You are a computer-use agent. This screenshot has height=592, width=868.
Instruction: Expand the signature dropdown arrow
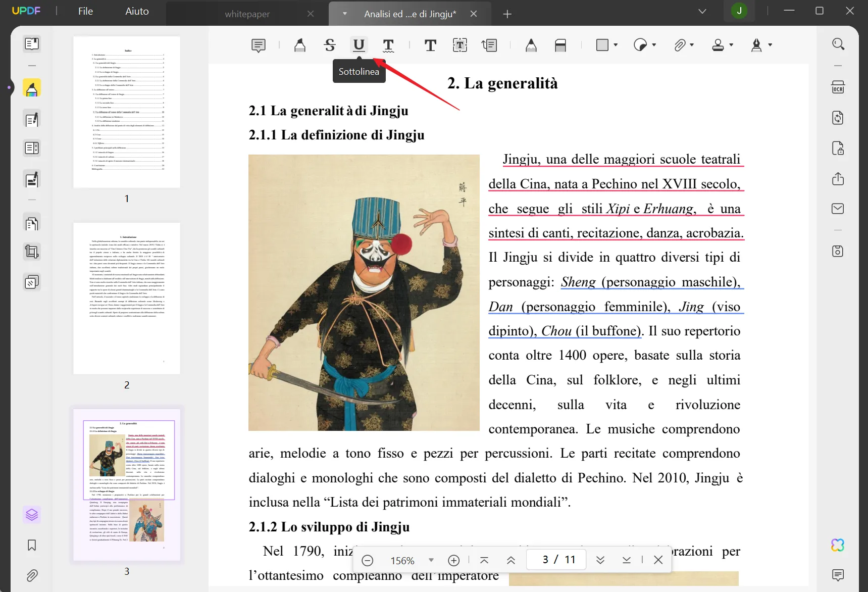(770, 45)
